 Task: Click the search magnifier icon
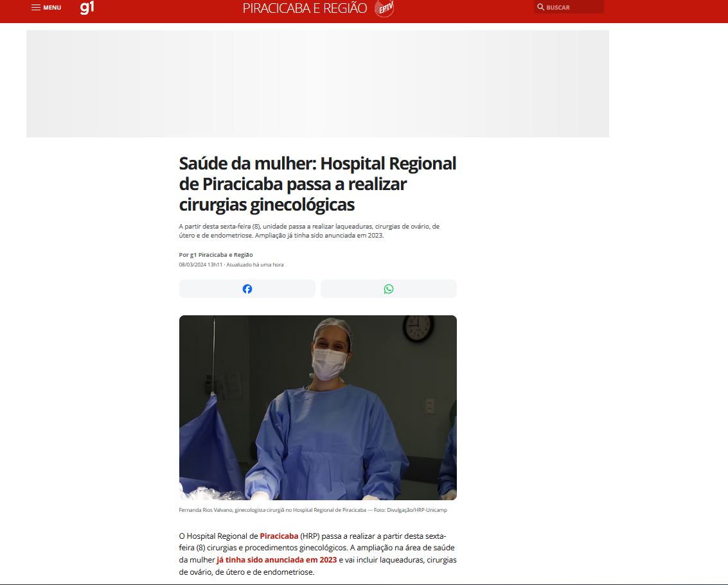click(540, 7)
